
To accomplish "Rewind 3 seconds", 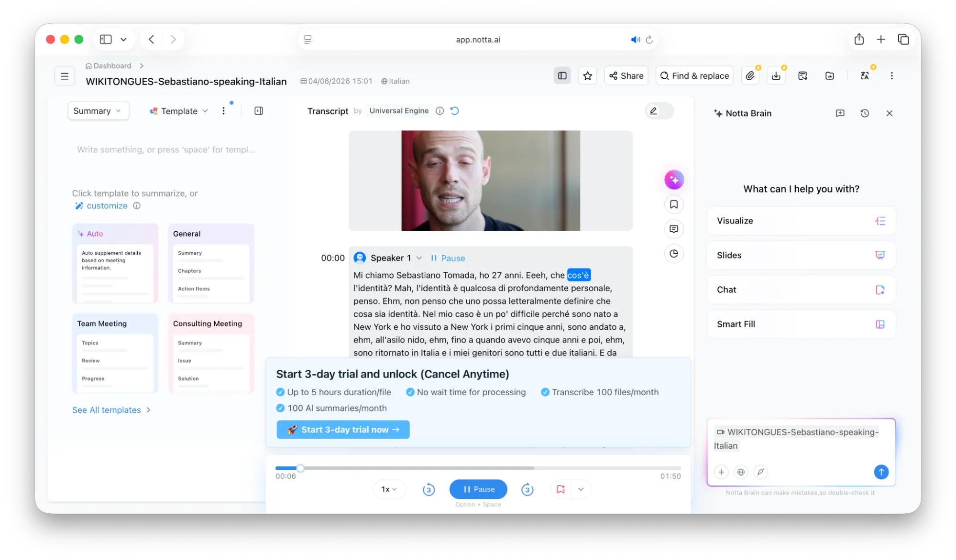I will (x=429, y=489).
